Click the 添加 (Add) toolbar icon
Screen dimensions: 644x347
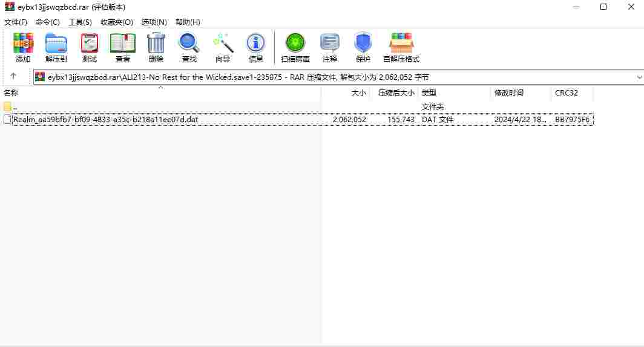pyautogui.click(x=23, y=48)
